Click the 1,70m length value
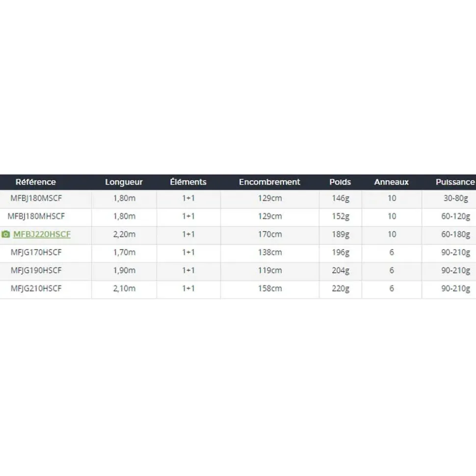This screenshot has height=476, width=476. [124, 252]
